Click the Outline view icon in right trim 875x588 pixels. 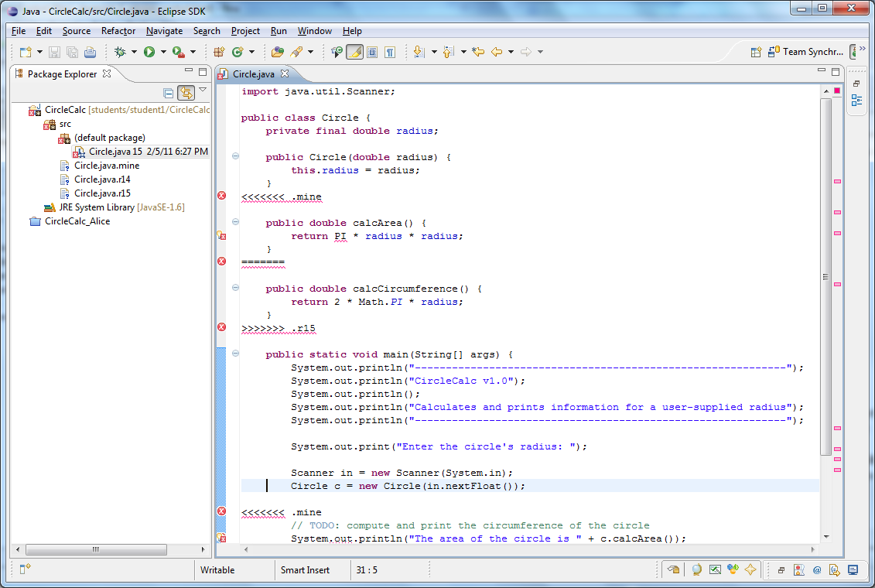(x=856, y=100)
